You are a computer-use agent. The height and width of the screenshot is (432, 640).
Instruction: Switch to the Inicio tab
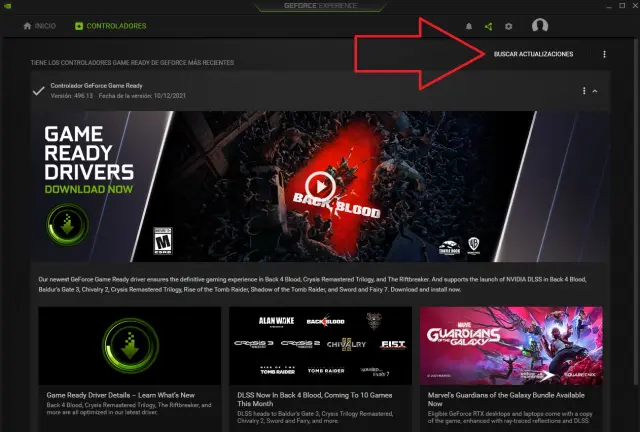coord(40,26)
